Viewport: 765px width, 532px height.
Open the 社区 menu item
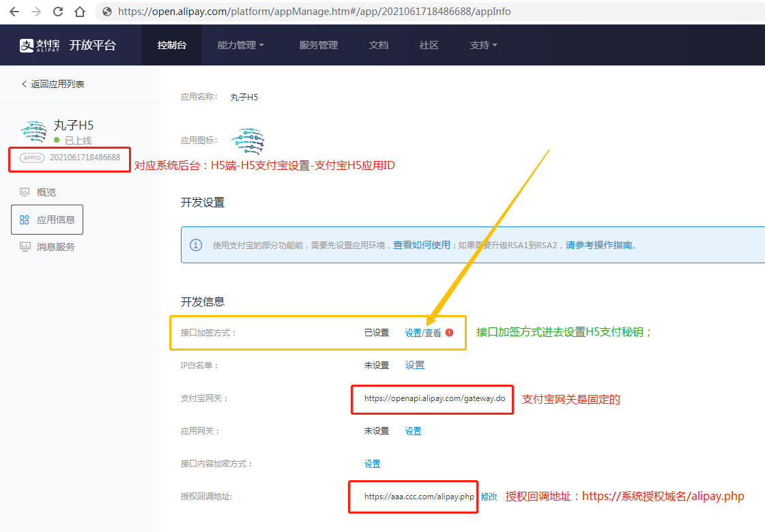pyautogui.click(x=429, y=45)
